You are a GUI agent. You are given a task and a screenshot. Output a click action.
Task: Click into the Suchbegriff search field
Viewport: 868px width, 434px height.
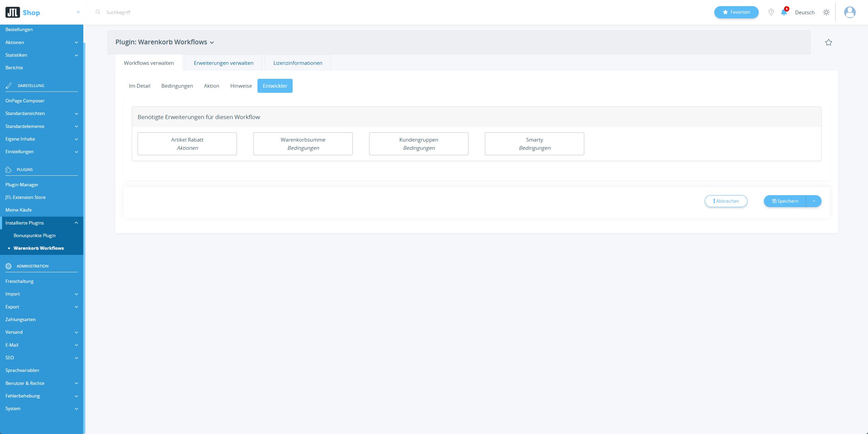point(205,12)
